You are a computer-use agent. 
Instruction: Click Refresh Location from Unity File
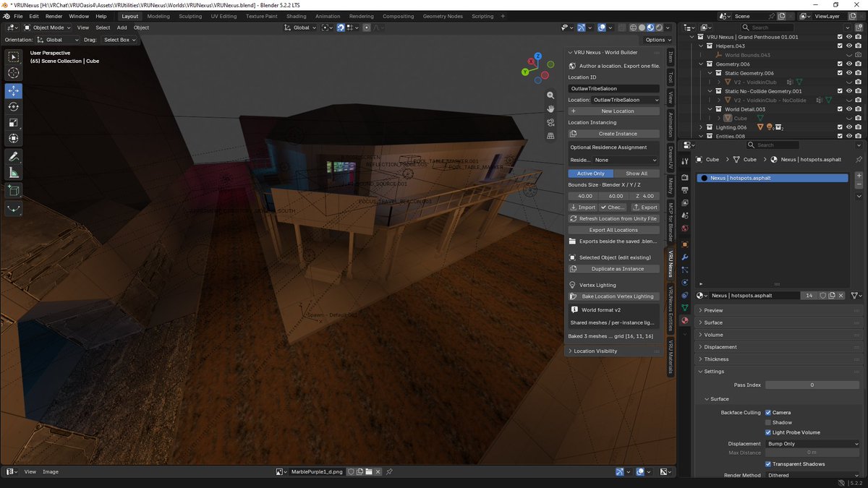pyautogui.click(x=613, y=218)
